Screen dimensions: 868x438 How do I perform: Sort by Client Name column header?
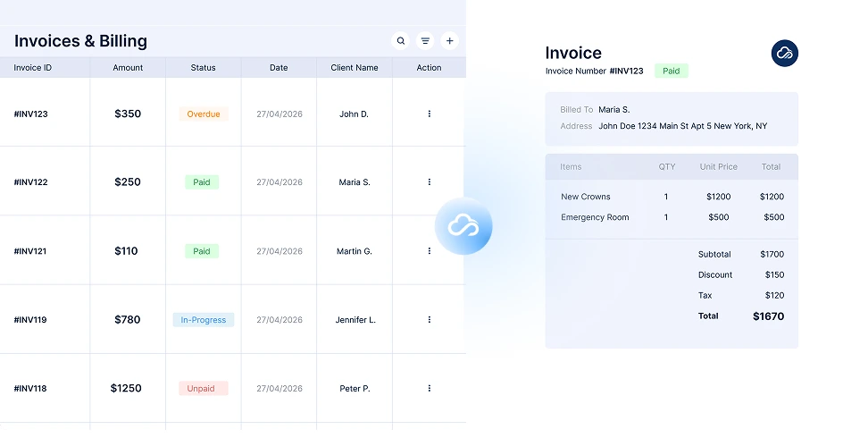click(355, 68)
